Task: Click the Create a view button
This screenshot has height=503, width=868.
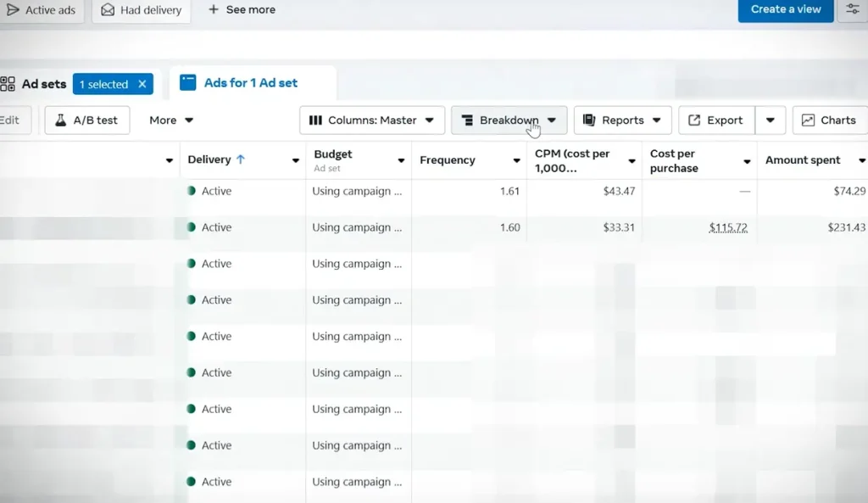Action: (x=786, y=9)
